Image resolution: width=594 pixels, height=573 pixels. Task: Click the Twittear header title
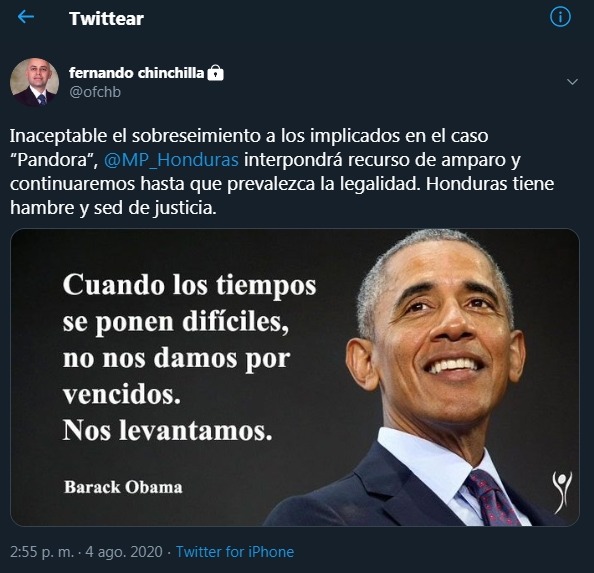106,19
